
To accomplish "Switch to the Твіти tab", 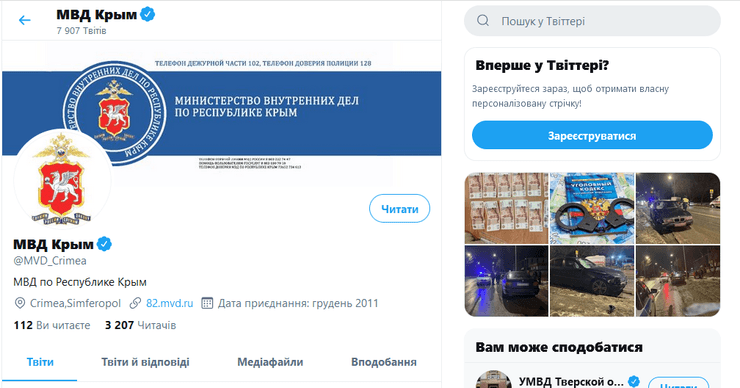I will (40, 363).
